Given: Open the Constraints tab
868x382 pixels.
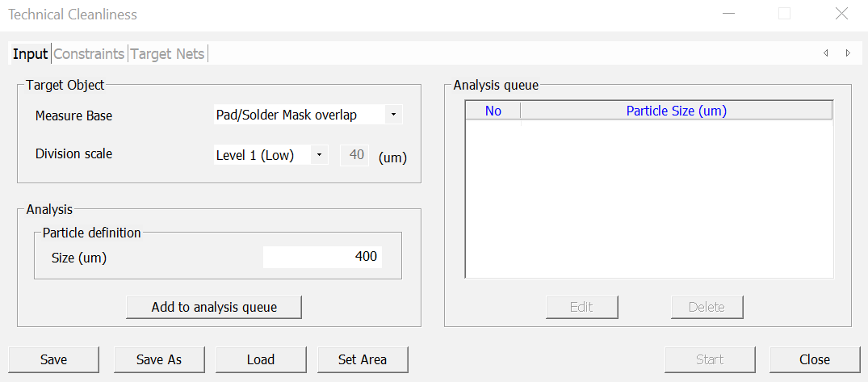Looking at the screenshot, I should pos(89,54).
